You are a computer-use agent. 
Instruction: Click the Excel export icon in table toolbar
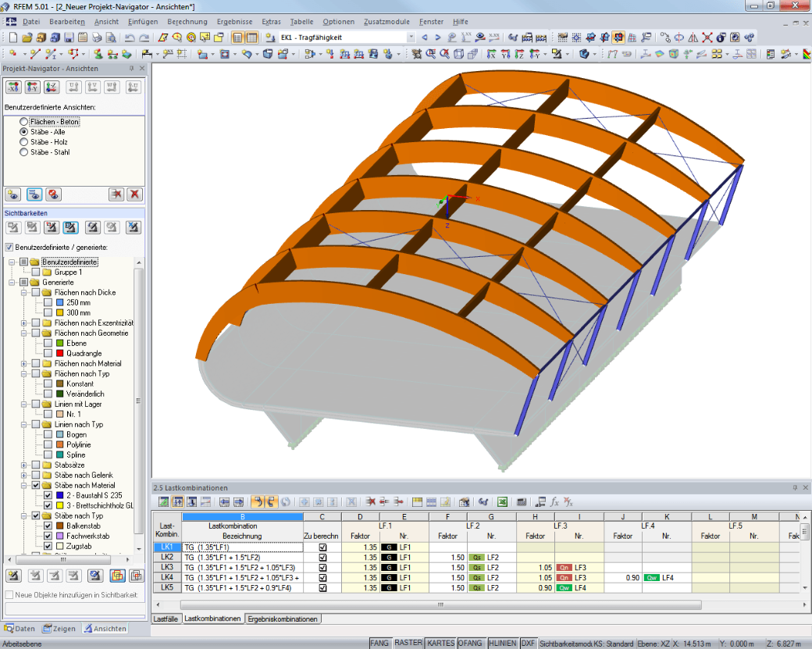point(502,502)
